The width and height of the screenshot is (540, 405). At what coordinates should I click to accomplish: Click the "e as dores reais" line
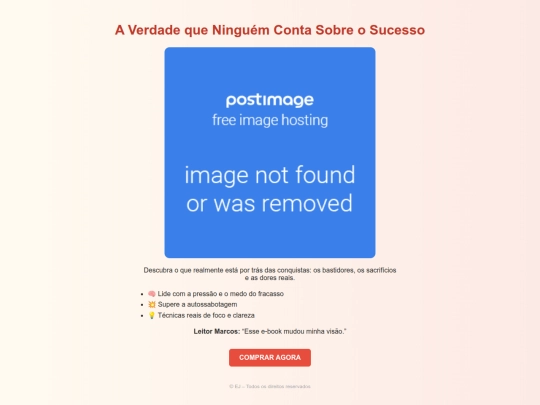tap(270, 278)
